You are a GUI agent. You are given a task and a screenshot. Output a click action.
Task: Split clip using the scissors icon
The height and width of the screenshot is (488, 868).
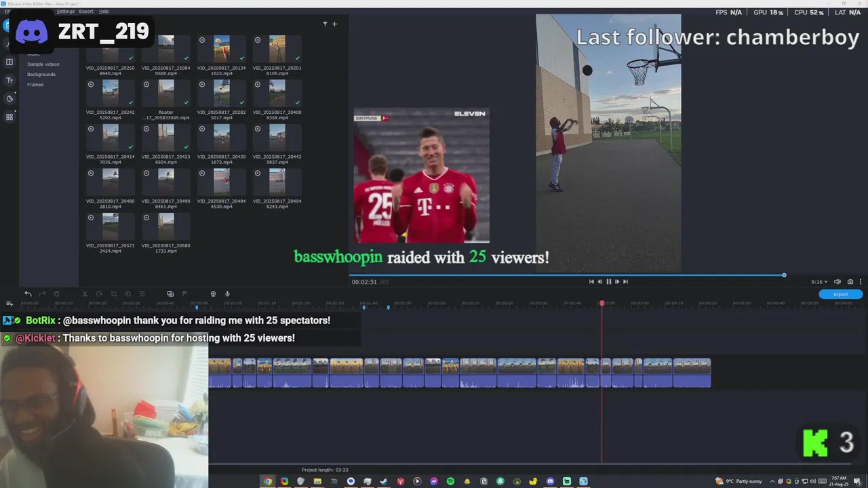click(85, 293)
